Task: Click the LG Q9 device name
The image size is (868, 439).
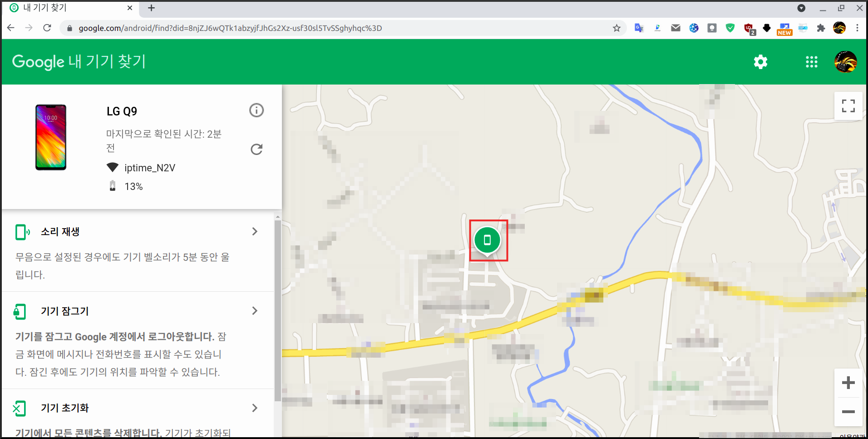Action: point(122,111)
